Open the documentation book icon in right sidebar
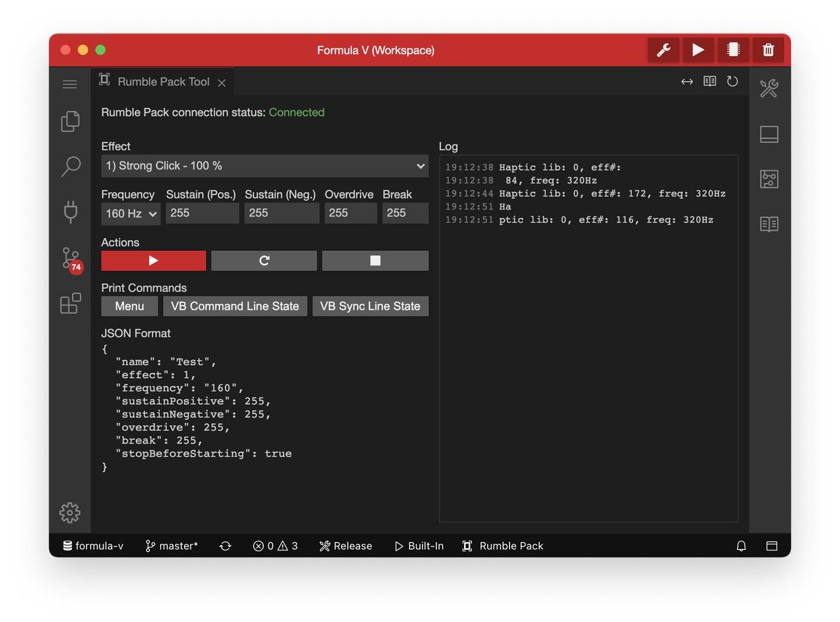Viewport: 840px width, 622px height. point(769,224)
